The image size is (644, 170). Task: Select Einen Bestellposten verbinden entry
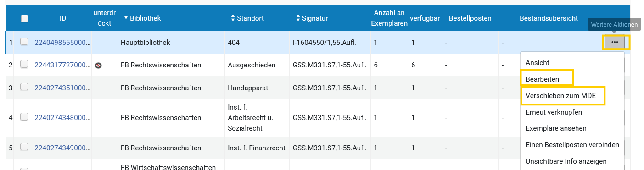572,145
